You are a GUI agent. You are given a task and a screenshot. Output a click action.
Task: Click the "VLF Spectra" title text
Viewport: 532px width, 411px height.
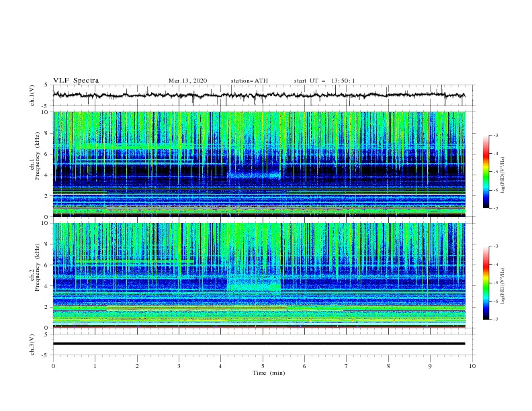[x=76, y=81]
